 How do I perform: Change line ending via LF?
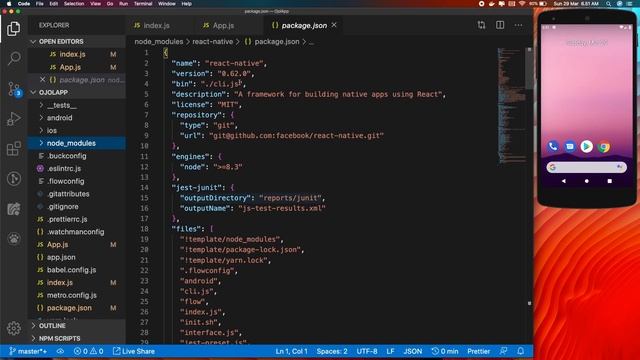pyautogui.click(x=390, y=351)
